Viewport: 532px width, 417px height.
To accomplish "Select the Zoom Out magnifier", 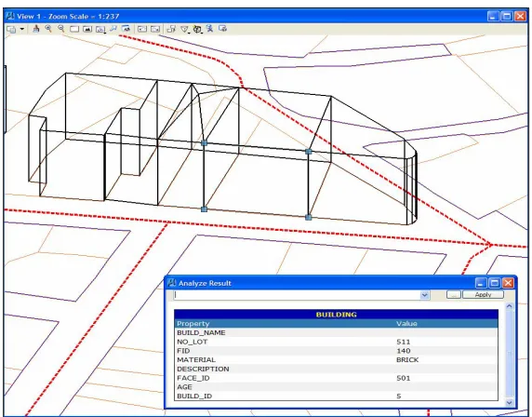I will [x=61, y=29].
